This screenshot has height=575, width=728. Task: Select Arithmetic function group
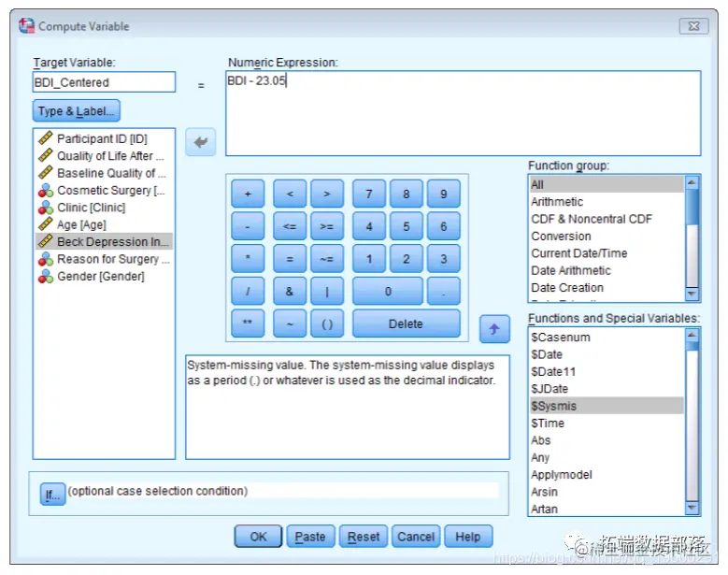pyautogui.click(x=607, y=202)
